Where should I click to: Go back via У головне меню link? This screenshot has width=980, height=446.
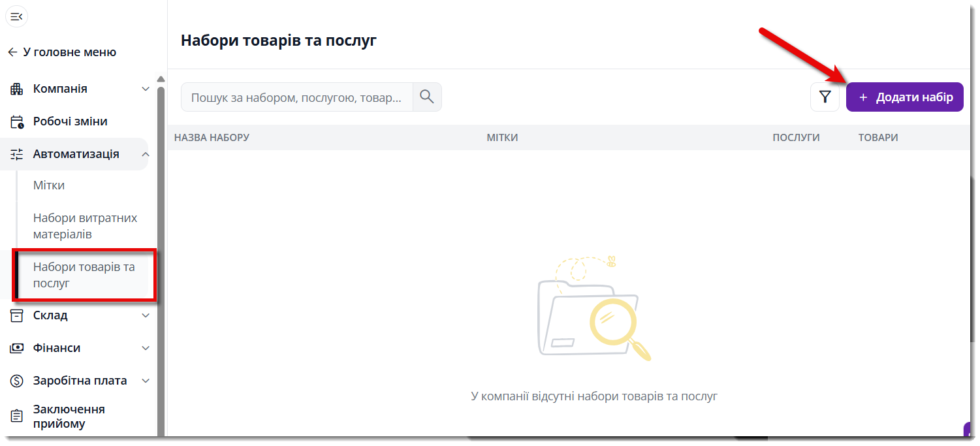point(62,52)
